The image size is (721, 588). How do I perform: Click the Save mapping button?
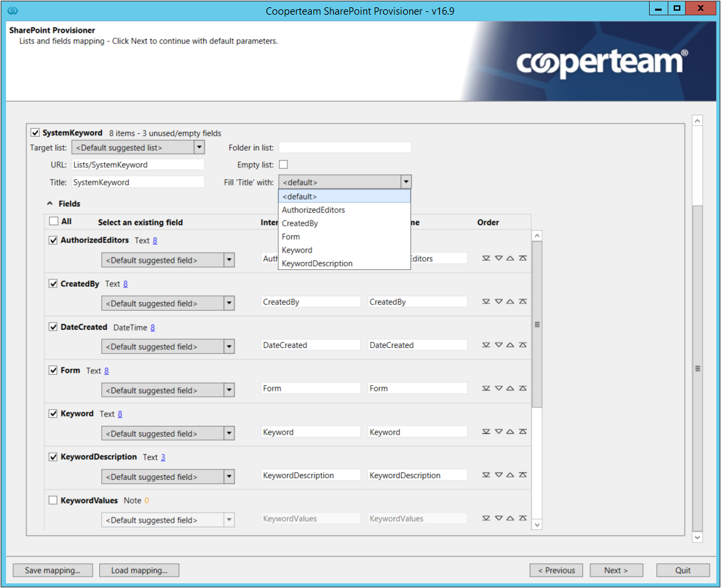click(52, 570)
